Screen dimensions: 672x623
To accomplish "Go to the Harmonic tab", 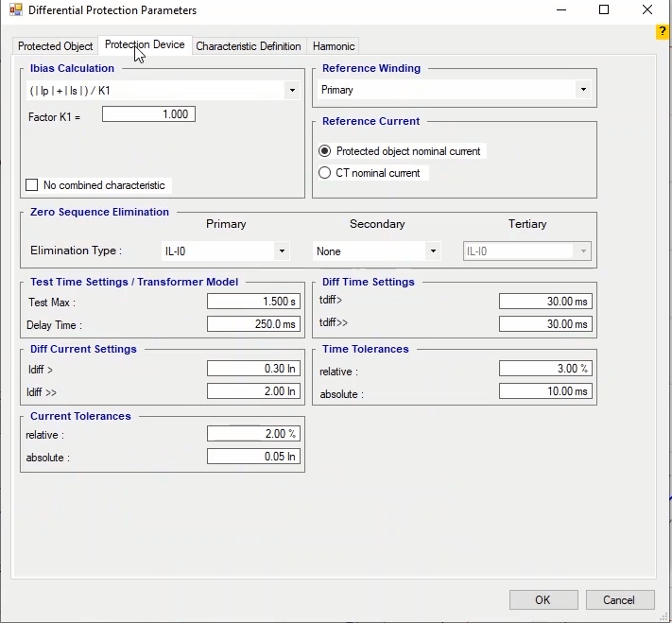I will click(334, 46).
